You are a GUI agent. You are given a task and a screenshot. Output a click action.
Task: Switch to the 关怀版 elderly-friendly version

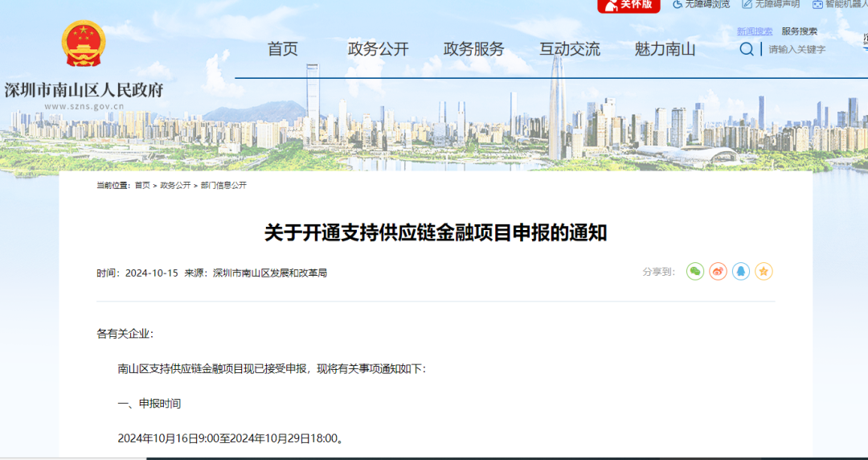tap(628, 6)
